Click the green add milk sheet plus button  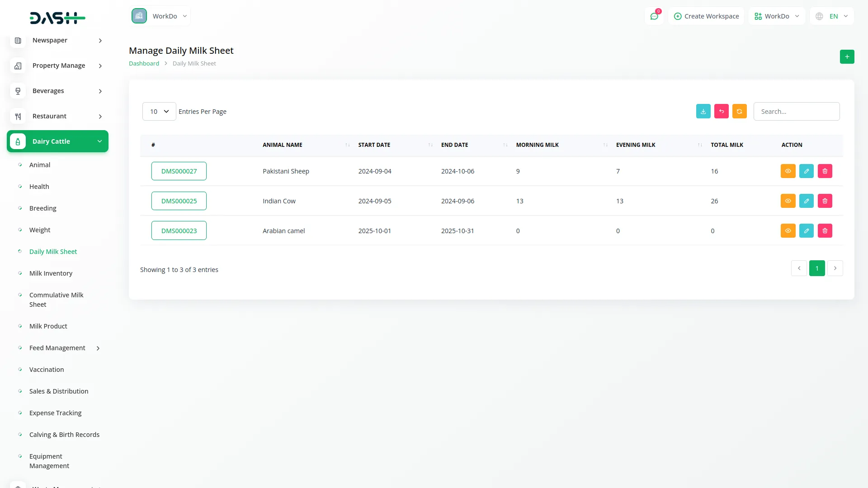coord(847,56)
